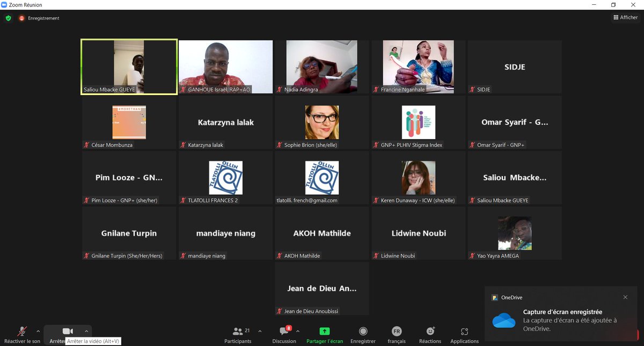Select Keren Dunaway - ICW video tile
644x346 pixels.
(419, 178)
